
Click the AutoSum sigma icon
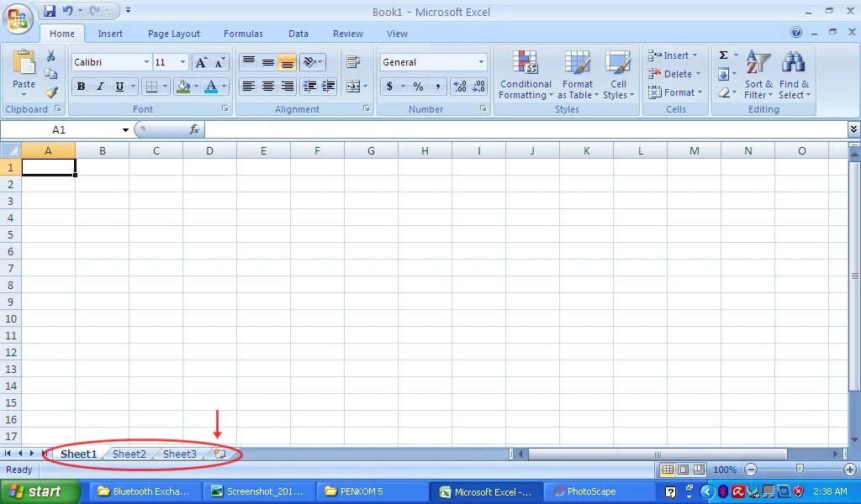724,55
